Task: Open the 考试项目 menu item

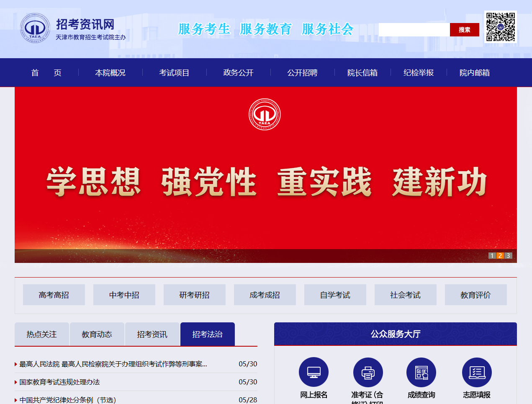Action: tap(174, 72)
